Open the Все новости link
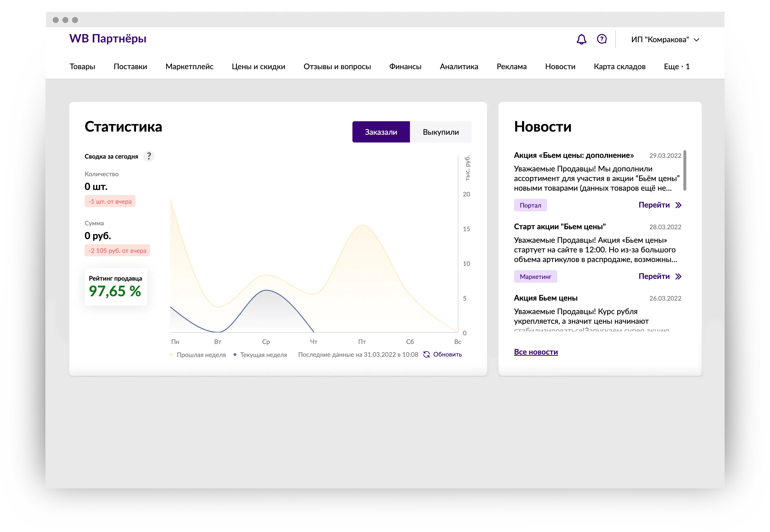Viewport: 770px width, 532px height. [536, 352]
